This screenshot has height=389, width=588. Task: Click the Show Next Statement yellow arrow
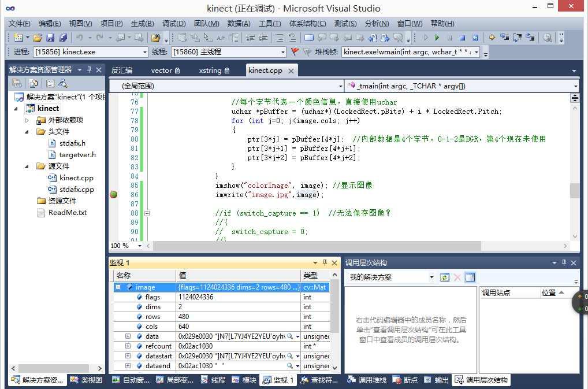(x=492, y=38)
